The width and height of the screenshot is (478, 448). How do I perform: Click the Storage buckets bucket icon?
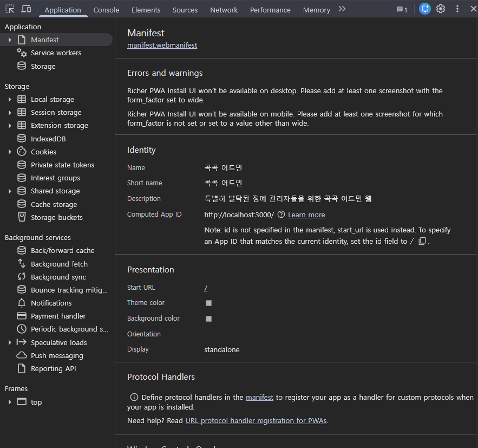tap(22, 217)
